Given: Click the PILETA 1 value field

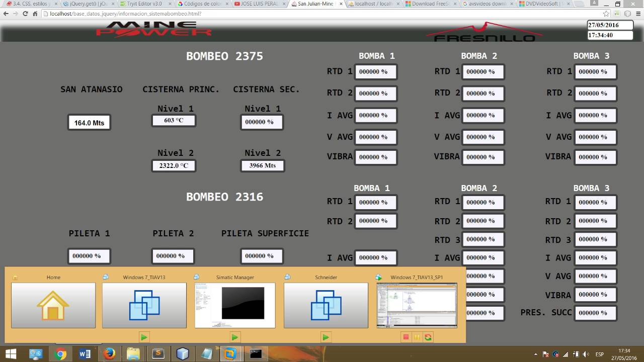Looking at the screenshot, I should click(89, 256).
